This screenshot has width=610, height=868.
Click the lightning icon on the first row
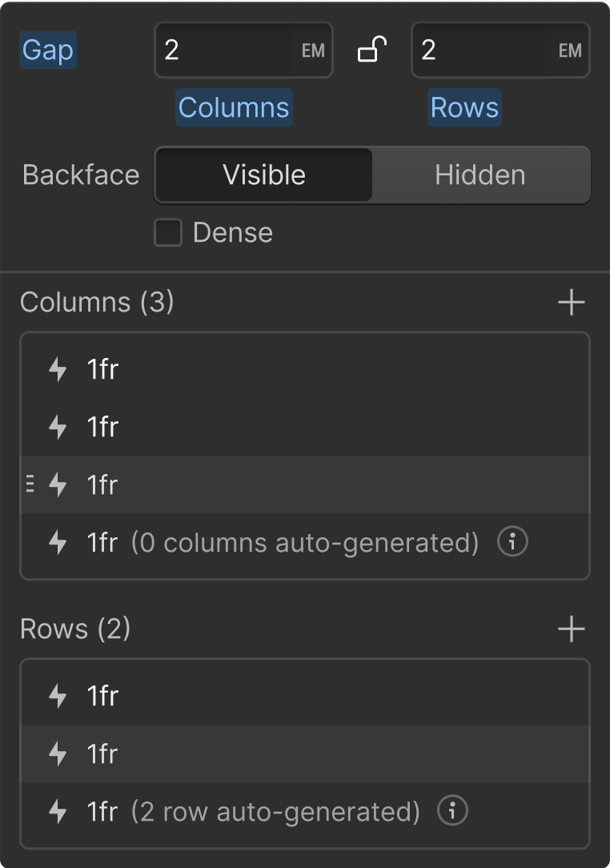pos(58,696)
